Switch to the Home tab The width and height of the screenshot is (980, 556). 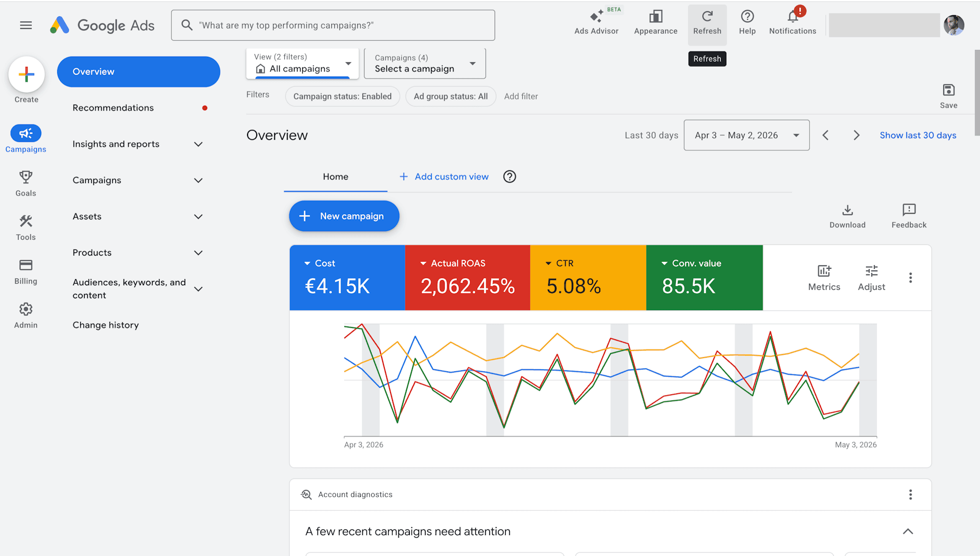(x=335, y=176)
